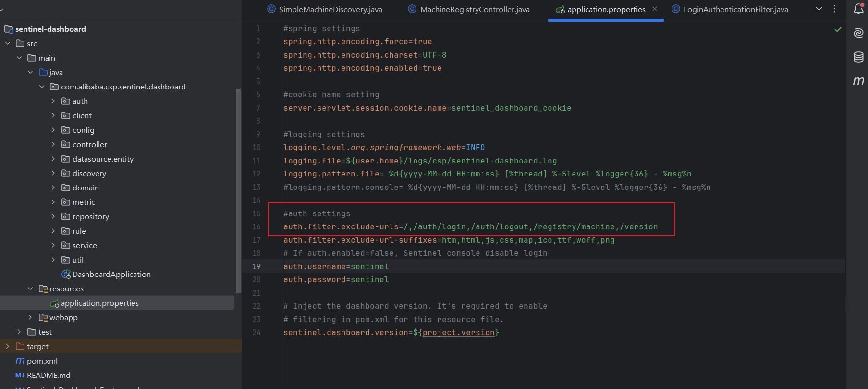Show the hidden editor tabs dropdown
The image size is (868, 389).
(x=819, y=9)
